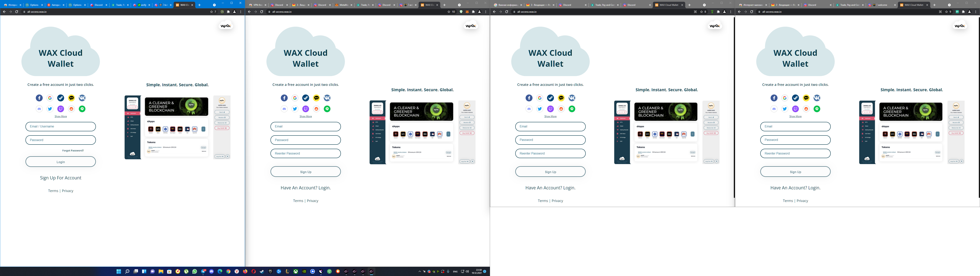Select the Twitch icon in second window
This screenshot has height=276, width=980.
[305, 109]
